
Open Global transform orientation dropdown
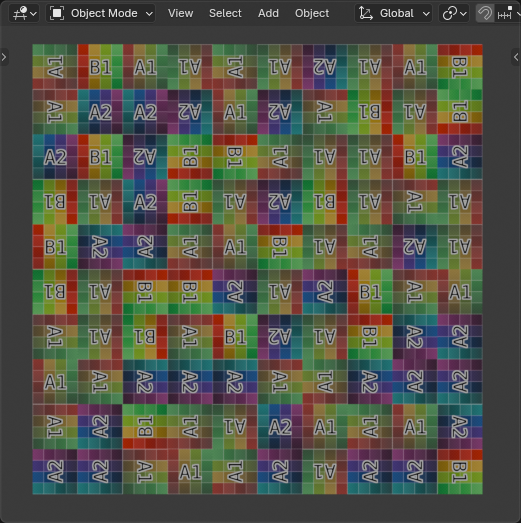point(393,13)
